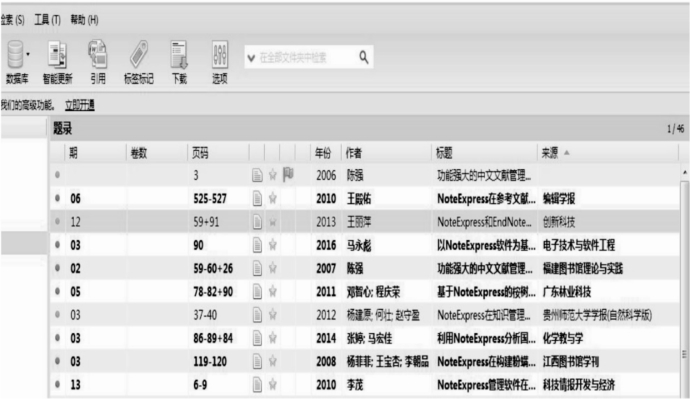Viewport: 690px width, 399px height.
Task: Open the document icon in the 李茂 row
Action: pyautogui.click(x=257, y=384)
